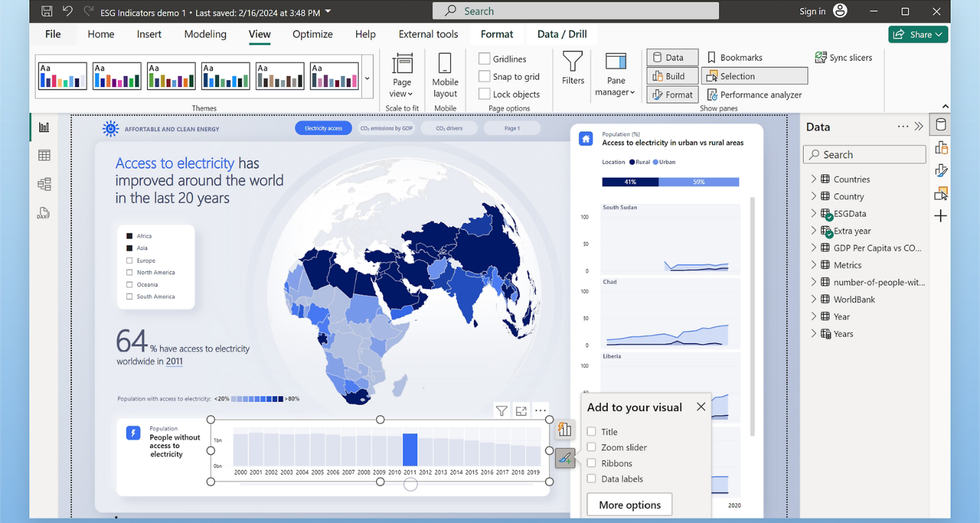Select the first theme thumbnail
980x523 pixels.
(x=63, y=76)
